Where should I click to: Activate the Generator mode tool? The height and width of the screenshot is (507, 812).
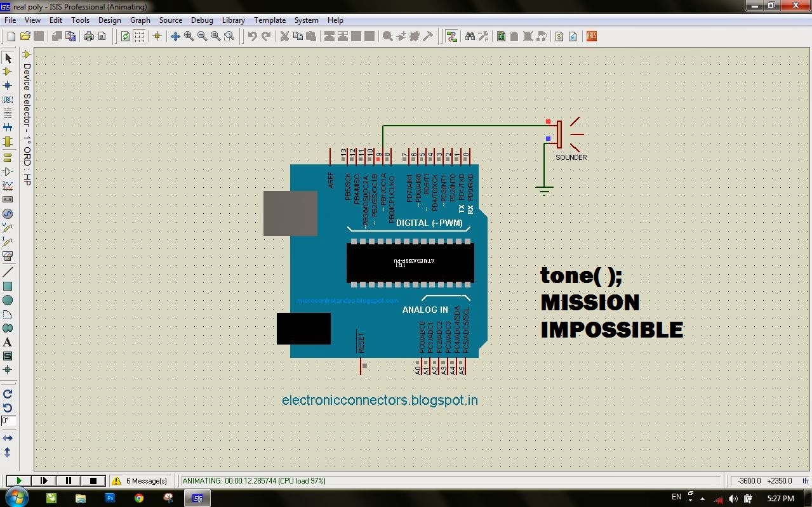click(x=8, y=214)
